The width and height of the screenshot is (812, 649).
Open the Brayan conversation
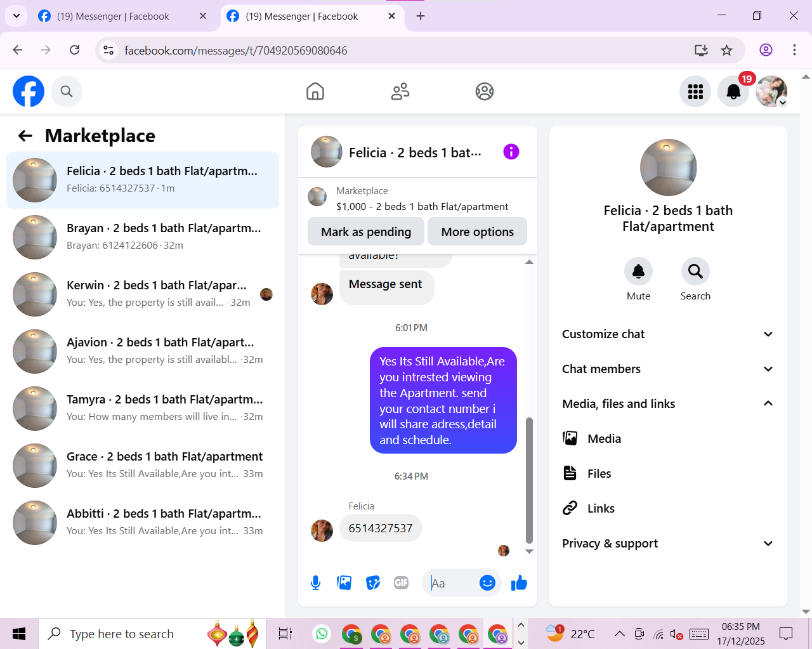pos(143,237)
